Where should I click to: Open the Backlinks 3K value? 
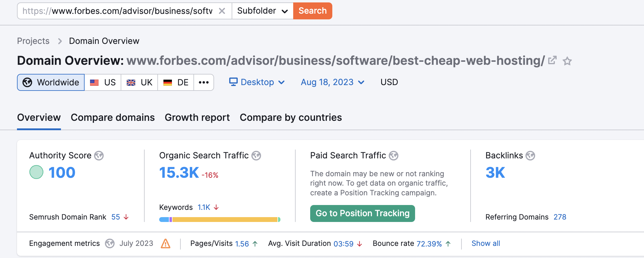pos(495,173)
